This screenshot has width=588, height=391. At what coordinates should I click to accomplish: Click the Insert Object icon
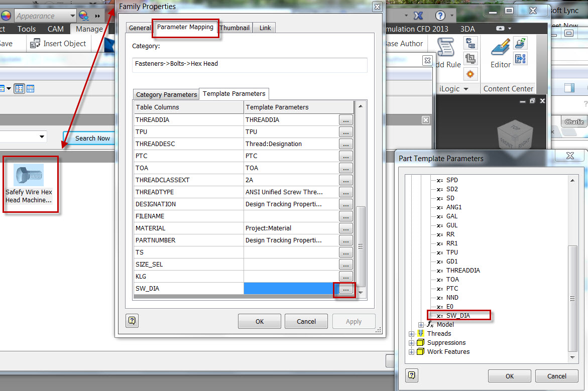tap(35, 43)
